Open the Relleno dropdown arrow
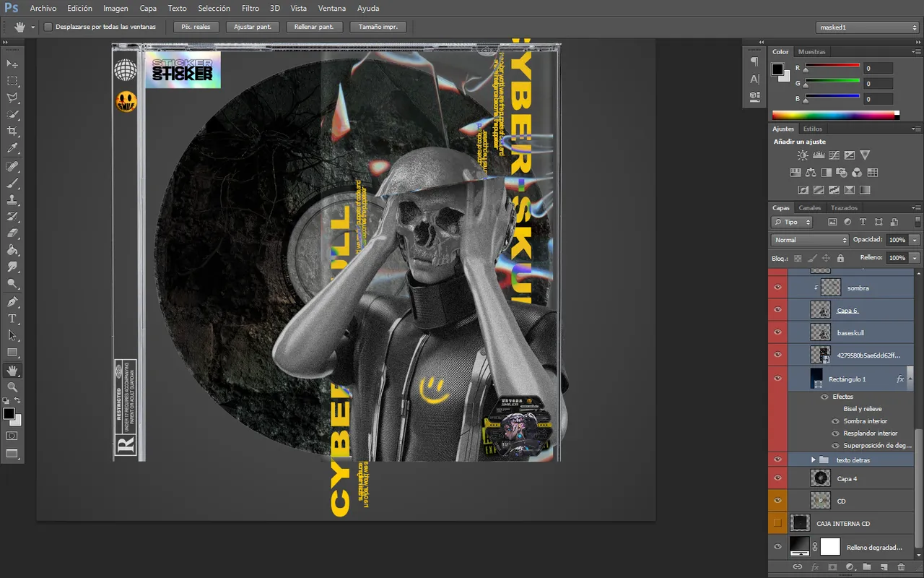Screen dimensions: 924x578 (x=915, y=258)
